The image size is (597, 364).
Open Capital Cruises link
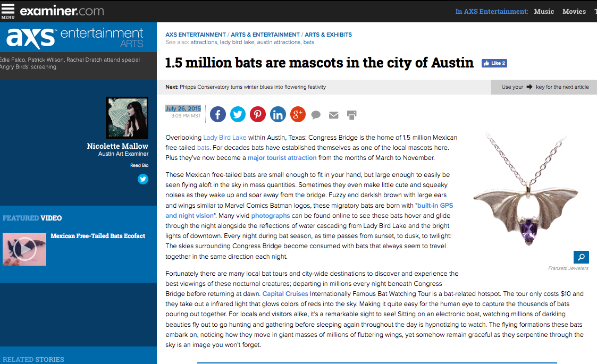pos(285,294)
